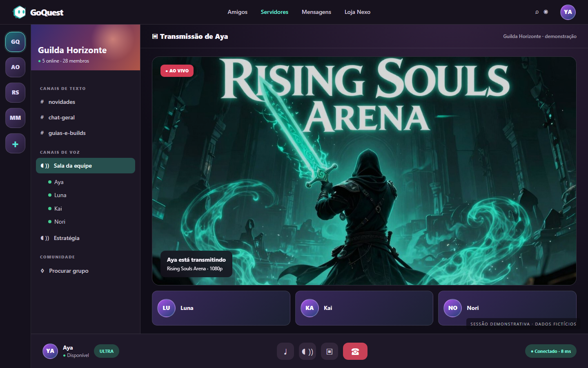The width and height of the screenshot is (588, 368).
Task: Click the GoQuest logo
Action: [38, 12]
